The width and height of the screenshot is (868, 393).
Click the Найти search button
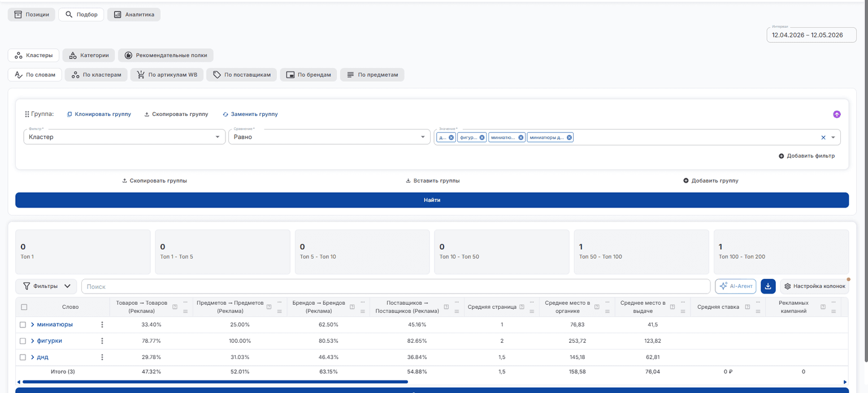pyautogui.click(x=432, y=200)
